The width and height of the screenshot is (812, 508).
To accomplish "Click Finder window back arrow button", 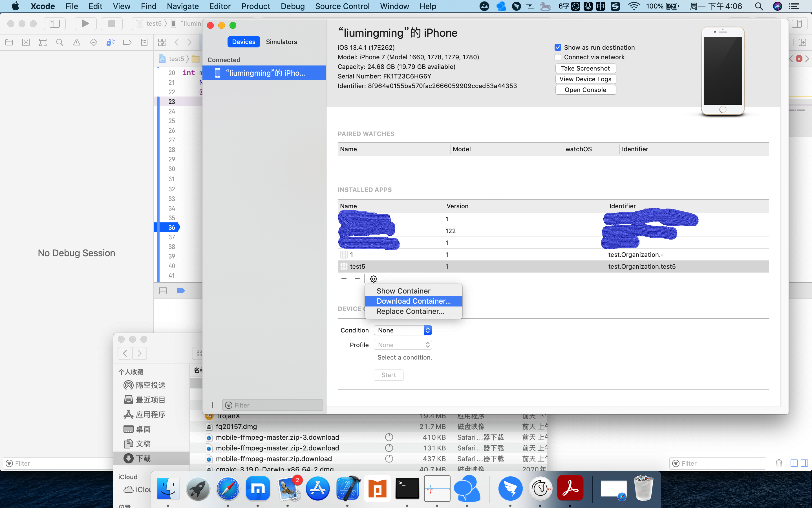I will 125,353.
